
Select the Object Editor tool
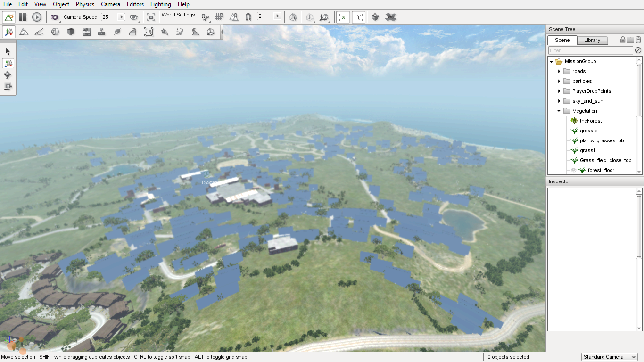(8, 32)
